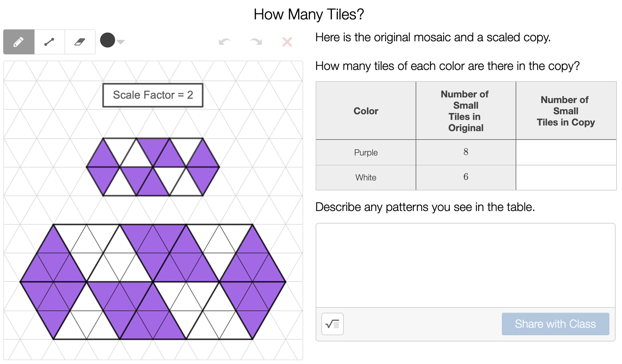
Task: Click the scaled copy mosaic figure
Action: click(x=153, y=282)
